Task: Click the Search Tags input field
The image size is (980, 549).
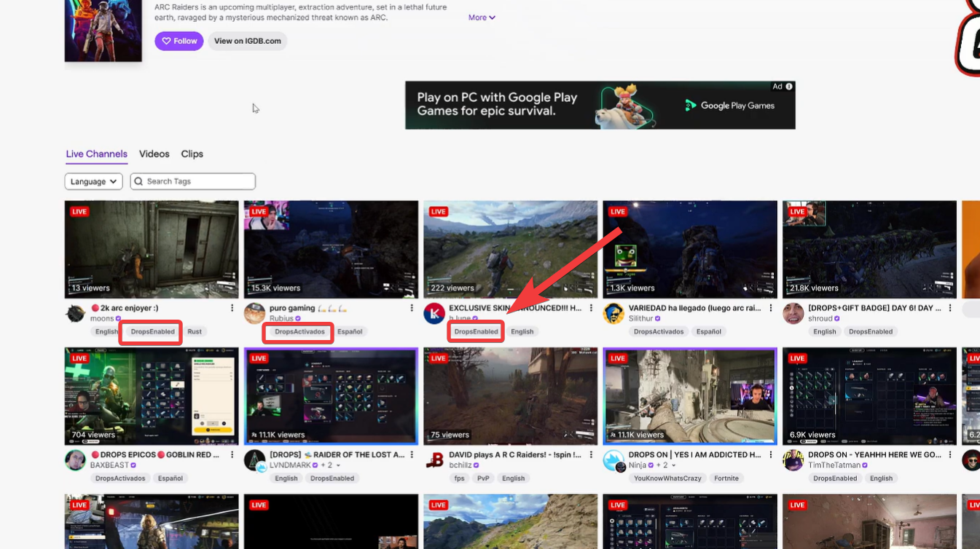Action: pyautogui.click(x=193, y=181)
